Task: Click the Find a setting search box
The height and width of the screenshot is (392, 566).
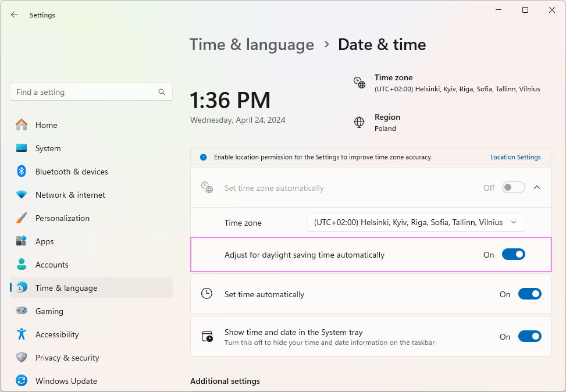Action: [84, 92]
